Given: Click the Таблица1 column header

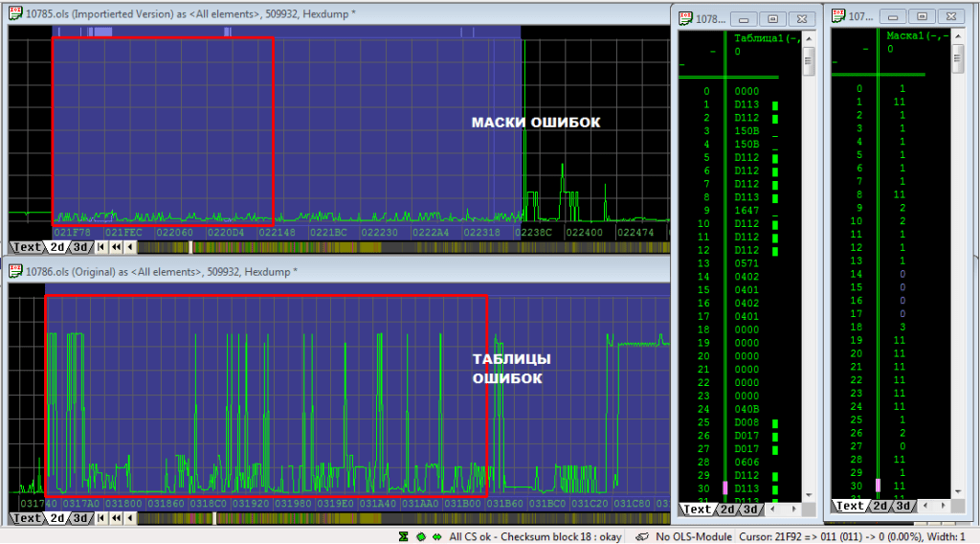Looking at the screenshot, I should pos(765,38).
